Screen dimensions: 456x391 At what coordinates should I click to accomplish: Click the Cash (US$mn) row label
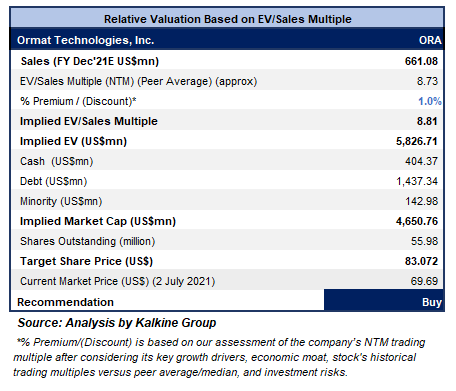click(57, 161)
